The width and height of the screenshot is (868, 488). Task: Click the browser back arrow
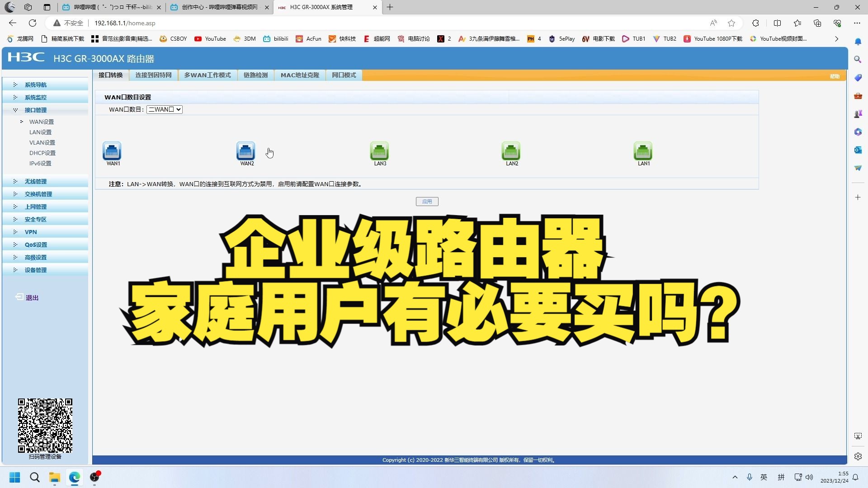point(13,23)
